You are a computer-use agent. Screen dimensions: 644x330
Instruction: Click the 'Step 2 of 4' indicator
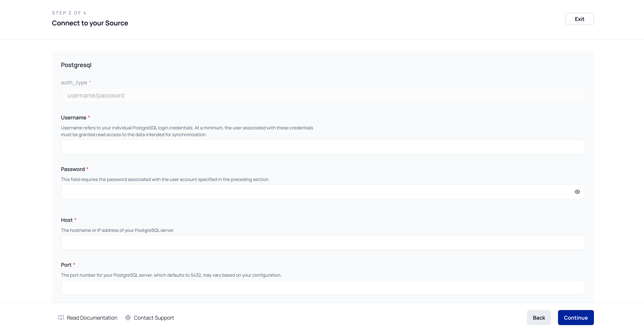tap(69, 13)
